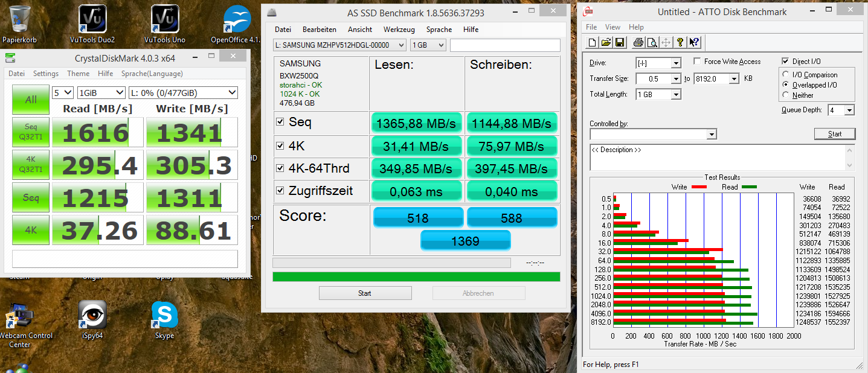Toggle the Seq checkbox in AS SSD
This screenshot has width=868, height=373.
280,122
